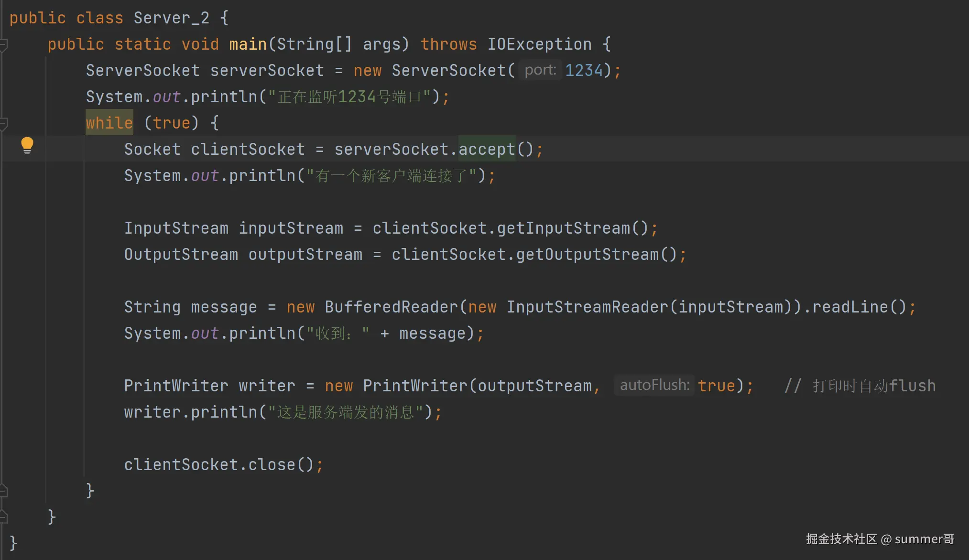This screenshot has width=969, height=560.
Task: Click the highlighted accept method call
Action: tap(487, 149)
